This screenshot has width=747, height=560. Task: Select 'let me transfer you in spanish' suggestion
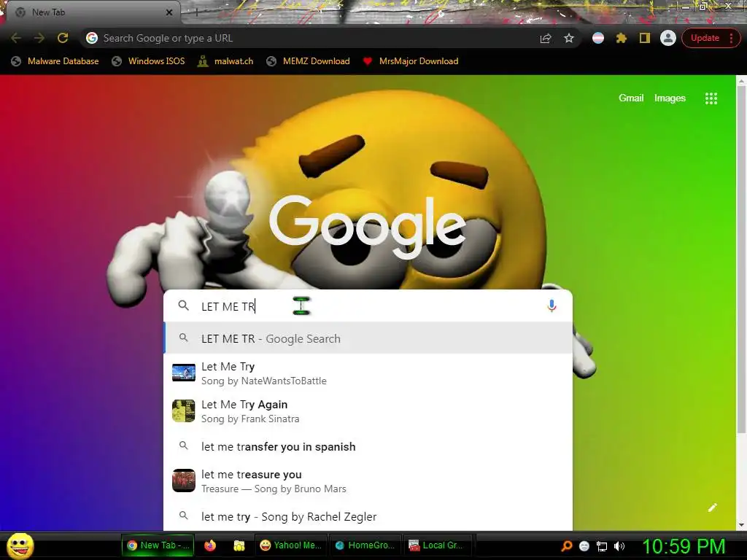(x=368, y=447)
